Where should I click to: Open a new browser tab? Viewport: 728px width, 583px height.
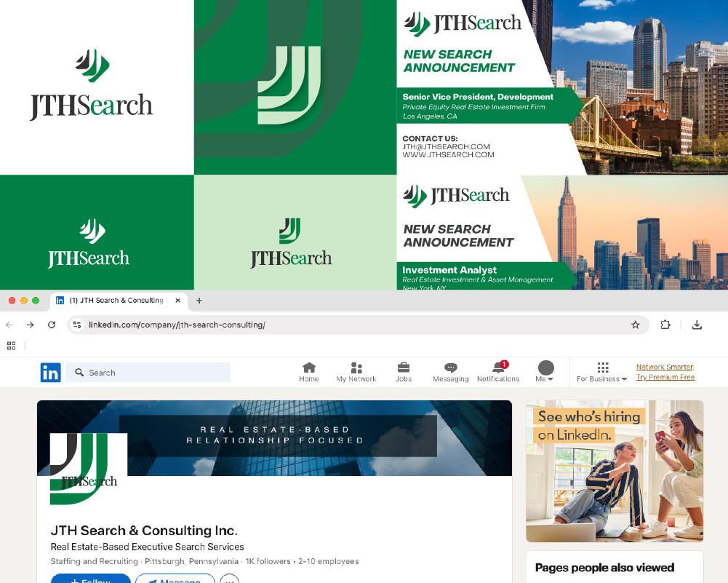pos(199,301)
